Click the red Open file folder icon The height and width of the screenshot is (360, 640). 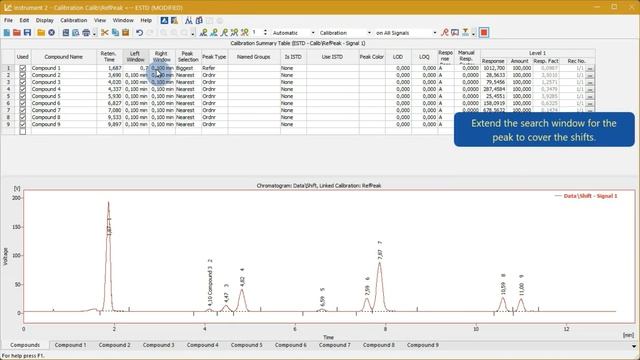coord(17,33)
